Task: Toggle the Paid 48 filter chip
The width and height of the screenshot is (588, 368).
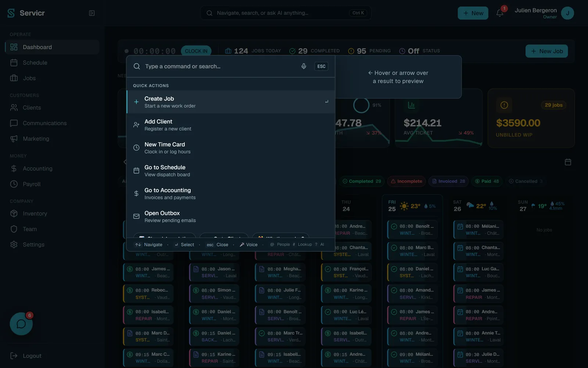Action: coord(487,181)
